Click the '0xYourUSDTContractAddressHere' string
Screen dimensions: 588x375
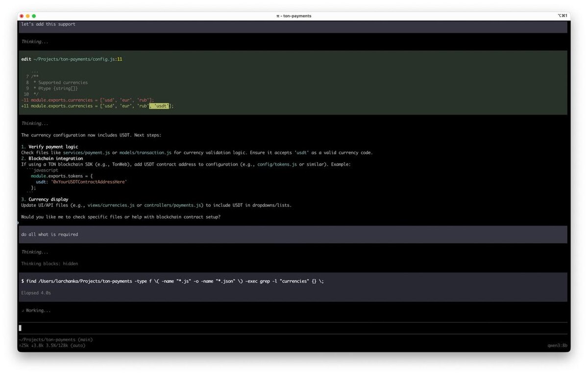tap(89, 182)
